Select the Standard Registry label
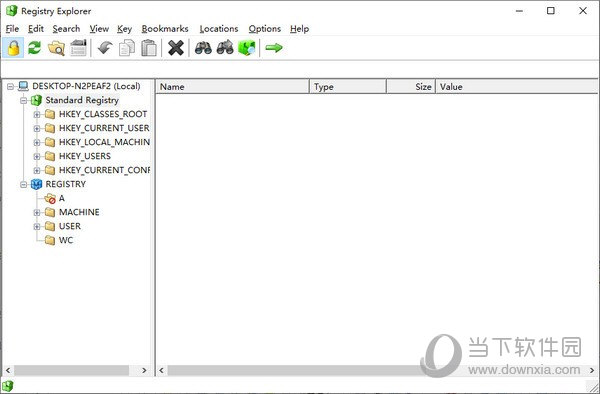This screenshot has width=600, height=394. (82, 100)
